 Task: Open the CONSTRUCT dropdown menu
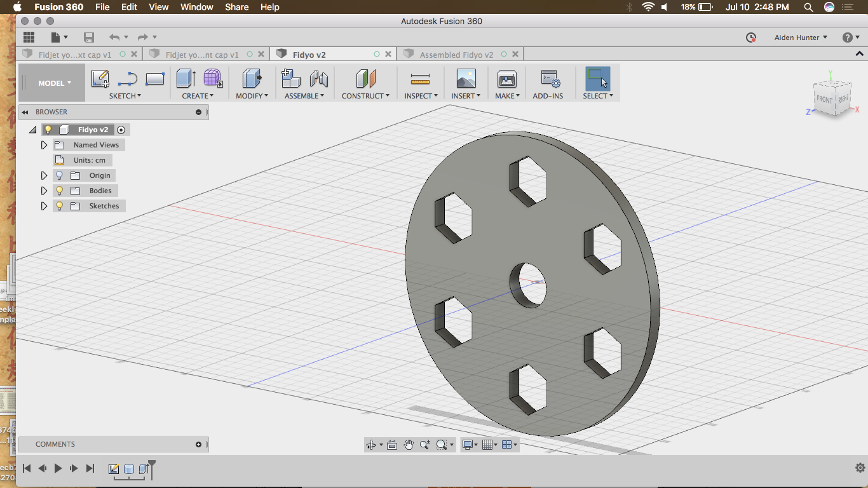pos(365,96)
